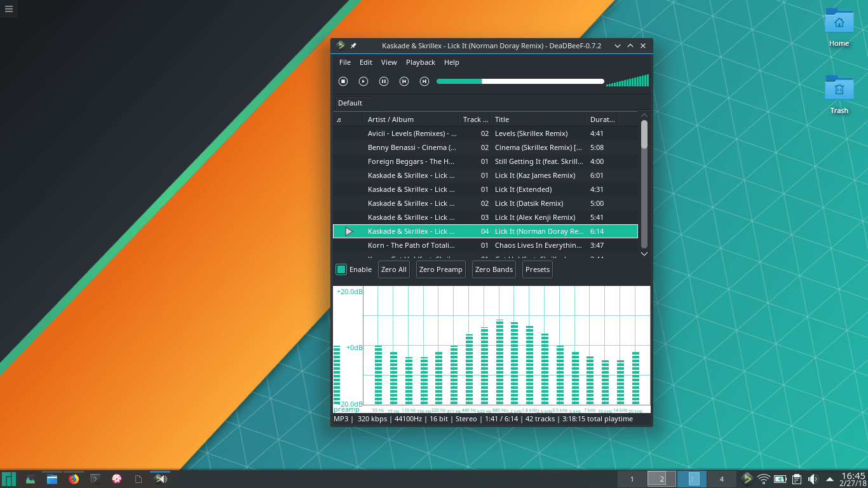Click the Duration column header

coord(602,119)
